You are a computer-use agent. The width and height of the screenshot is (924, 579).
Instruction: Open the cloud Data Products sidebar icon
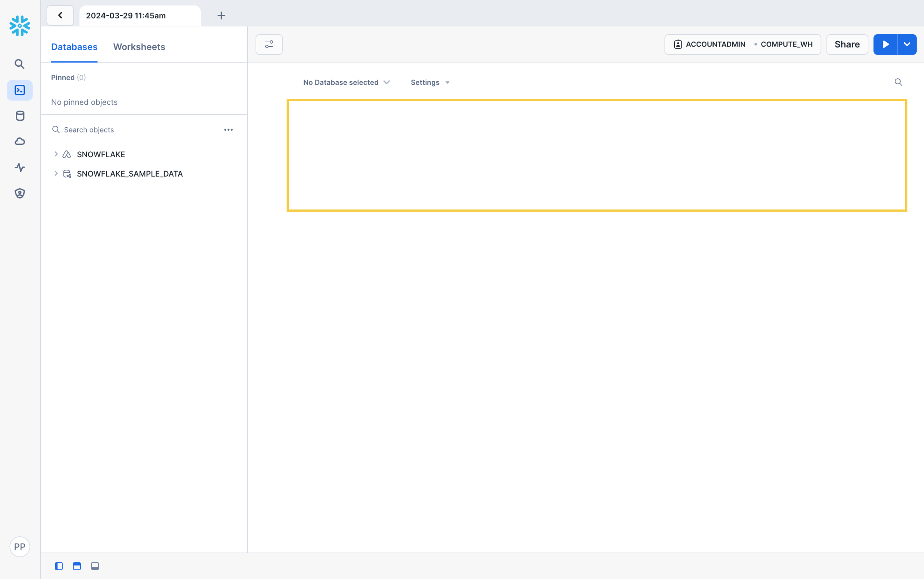click(x=20, y=141)
